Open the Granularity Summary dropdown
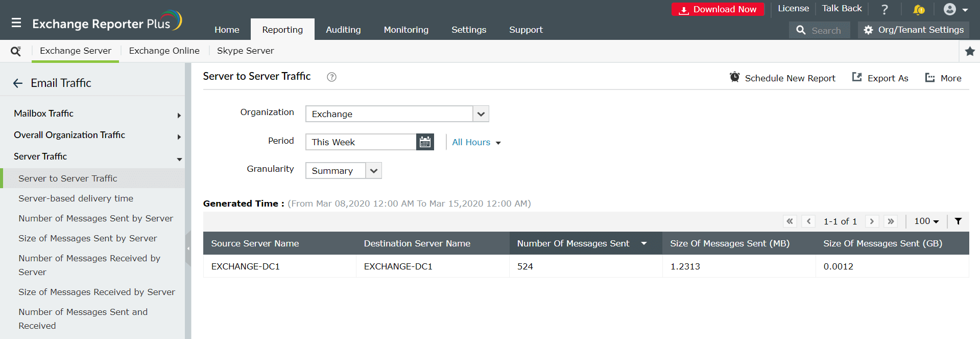 [374, 171]
